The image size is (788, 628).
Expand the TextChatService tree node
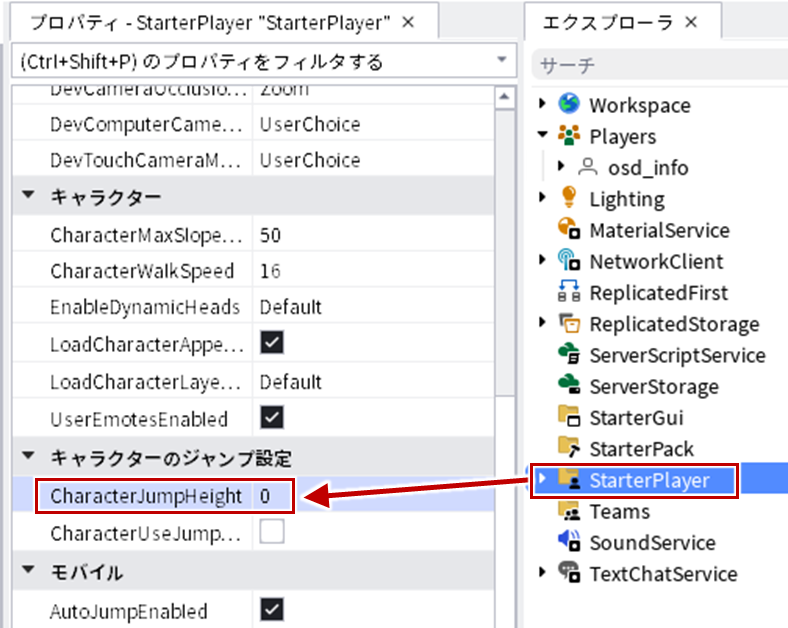point(542,572)
